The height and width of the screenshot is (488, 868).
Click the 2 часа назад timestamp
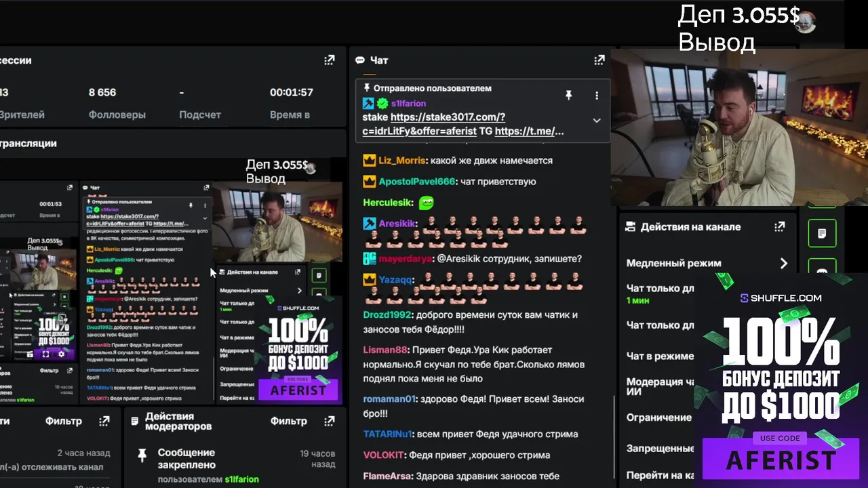83,453
